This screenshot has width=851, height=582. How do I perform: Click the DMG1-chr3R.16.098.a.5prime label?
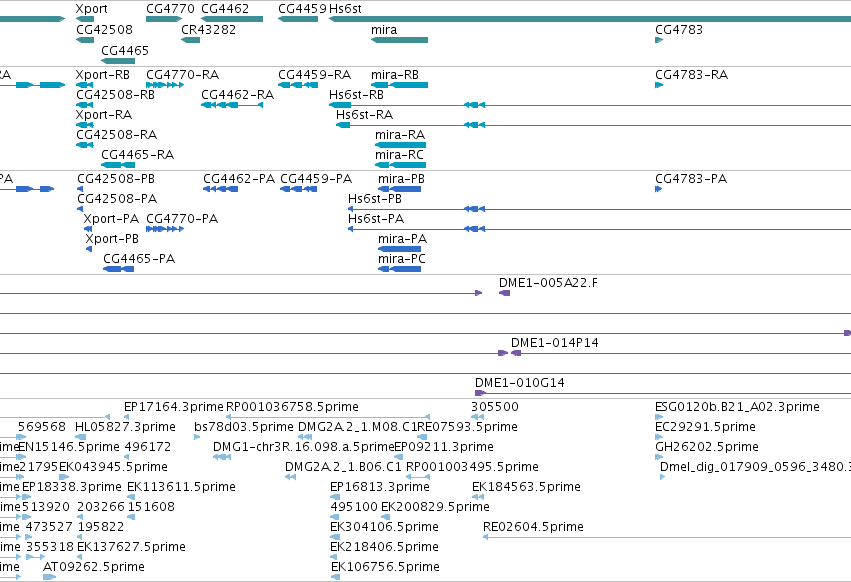tap(303, 447)
